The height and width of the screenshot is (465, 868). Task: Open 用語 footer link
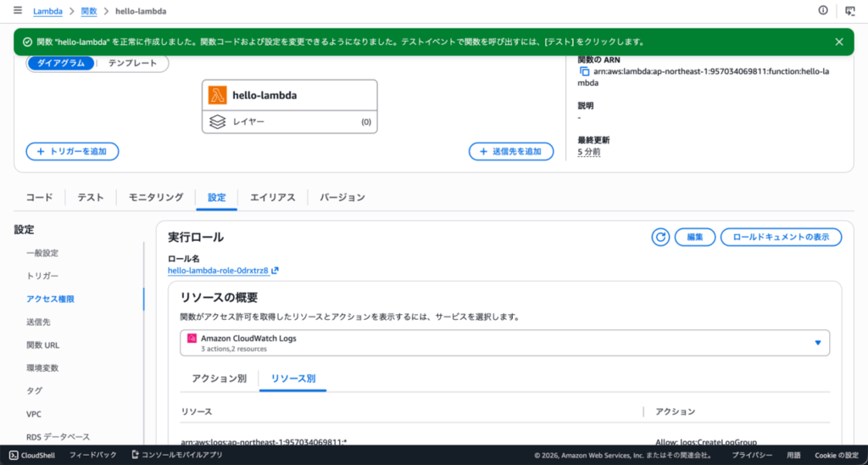[793, 456]
